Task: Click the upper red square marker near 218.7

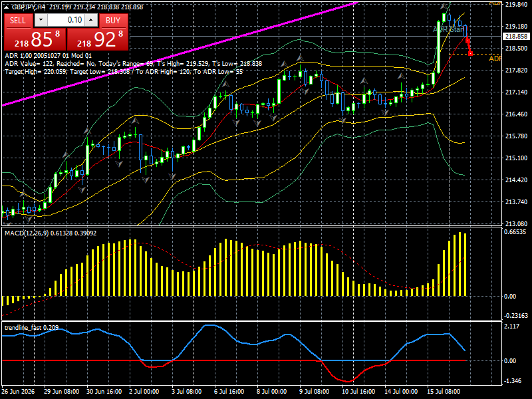Action: click(468, 41)
